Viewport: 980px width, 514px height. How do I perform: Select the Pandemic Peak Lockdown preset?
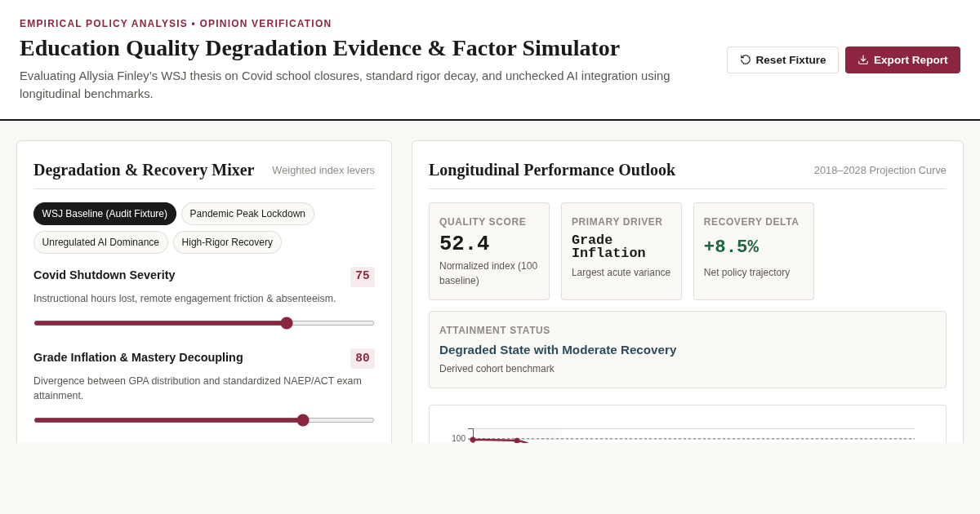coord(247,214)
